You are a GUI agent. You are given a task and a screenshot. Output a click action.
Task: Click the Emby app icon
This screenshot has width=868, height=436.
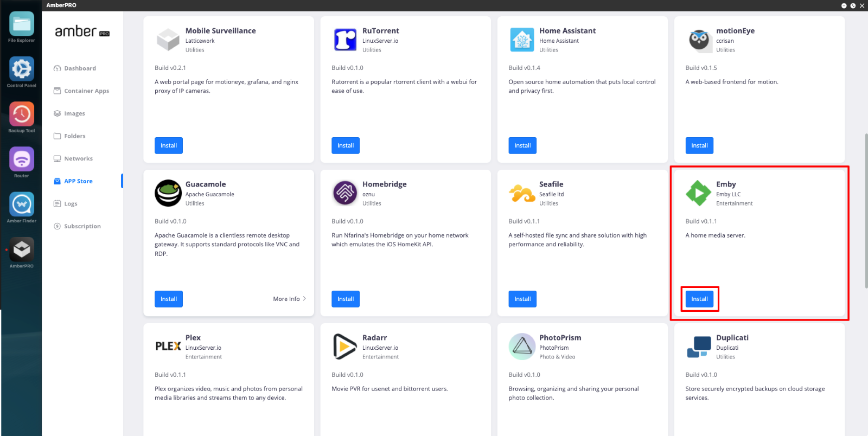(x=699, y=193)
